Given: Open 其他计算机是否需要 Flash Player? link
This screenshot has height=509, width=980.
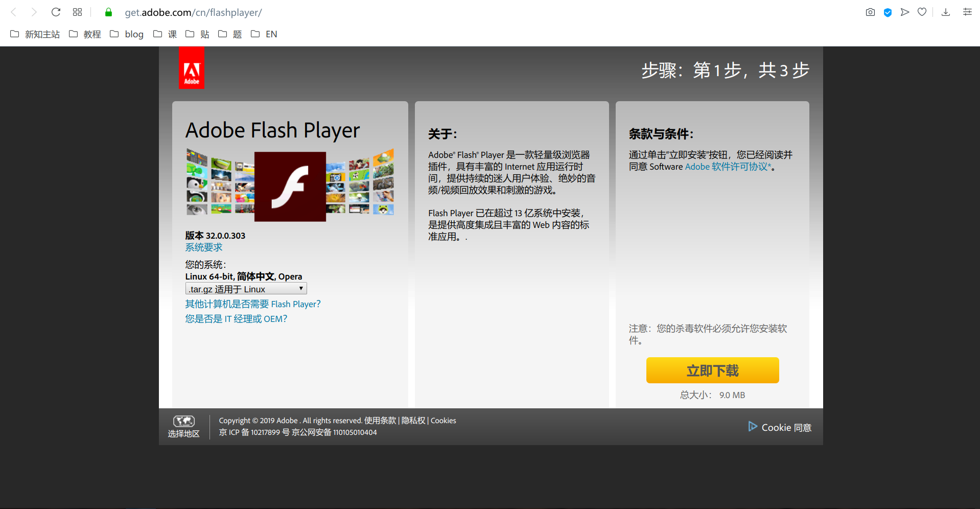Looking at the screenshot, I should click(253, 304).
